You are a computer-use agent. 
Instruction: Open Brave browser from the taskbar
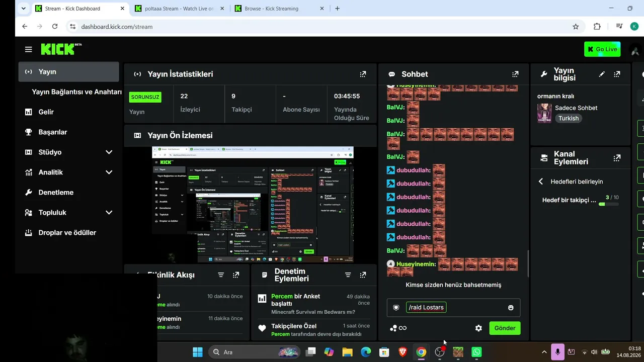pyautogui.click(x=403, y=352)
